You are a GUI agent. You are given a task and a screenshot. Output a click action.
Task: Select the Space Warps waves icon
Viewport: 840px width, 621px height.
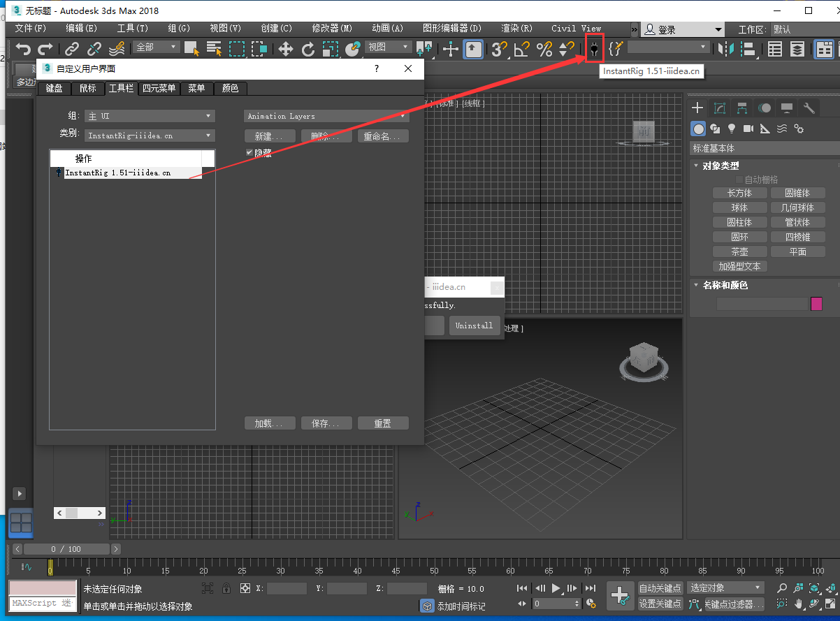[x=782, y=129]
